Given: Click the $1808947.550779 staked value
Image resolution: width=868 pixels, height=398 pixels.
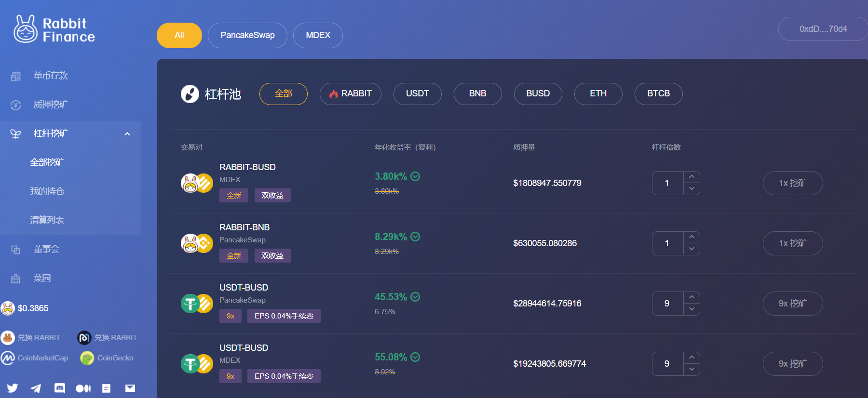Looking at the screenshot, I should (547, 183).
